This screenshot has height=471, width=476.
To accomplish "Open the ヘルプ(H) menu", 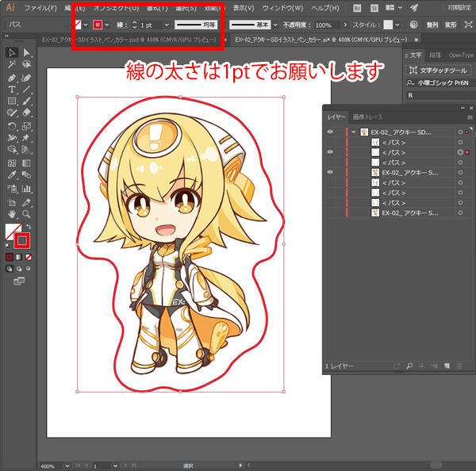I will tap(324, 8).
